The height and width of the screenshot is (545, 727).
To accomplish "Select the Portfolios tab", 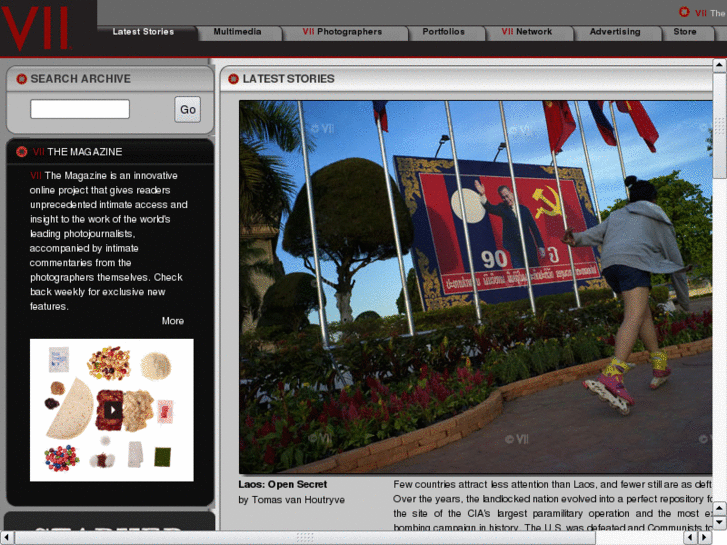I will (443, 32).
